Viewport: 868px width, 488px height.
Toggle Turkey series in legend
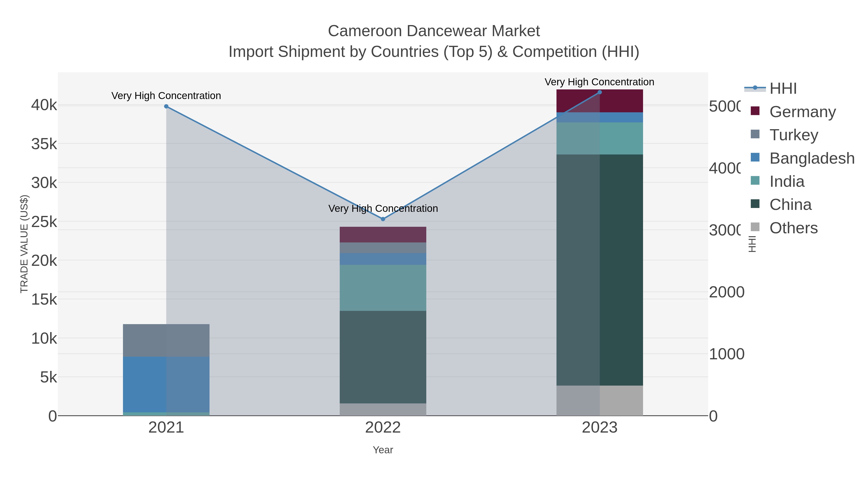784,135
